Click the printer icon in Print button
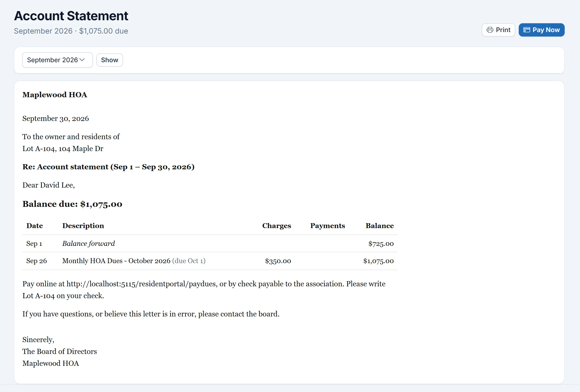The image size is (580, 392). point(490,30)
